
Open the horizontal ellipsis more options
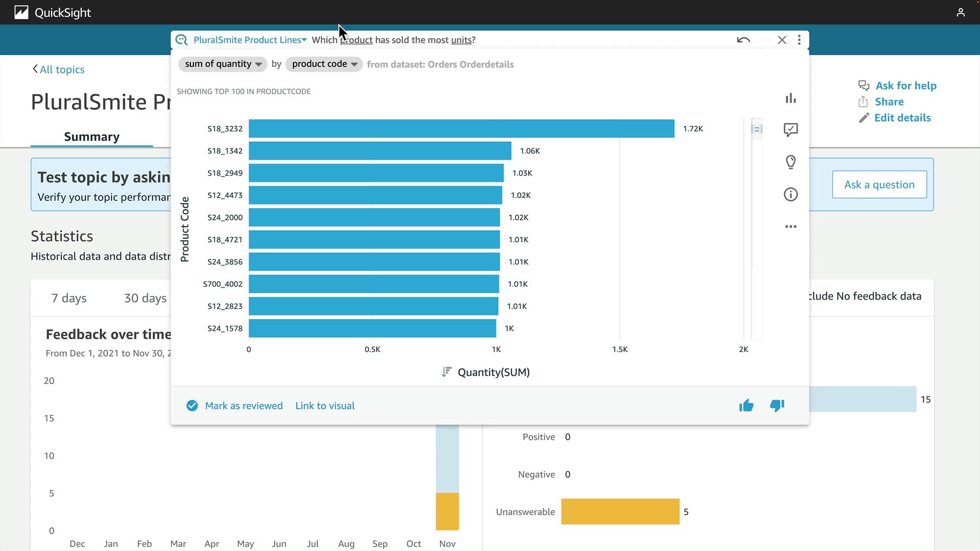pos(791,227)
